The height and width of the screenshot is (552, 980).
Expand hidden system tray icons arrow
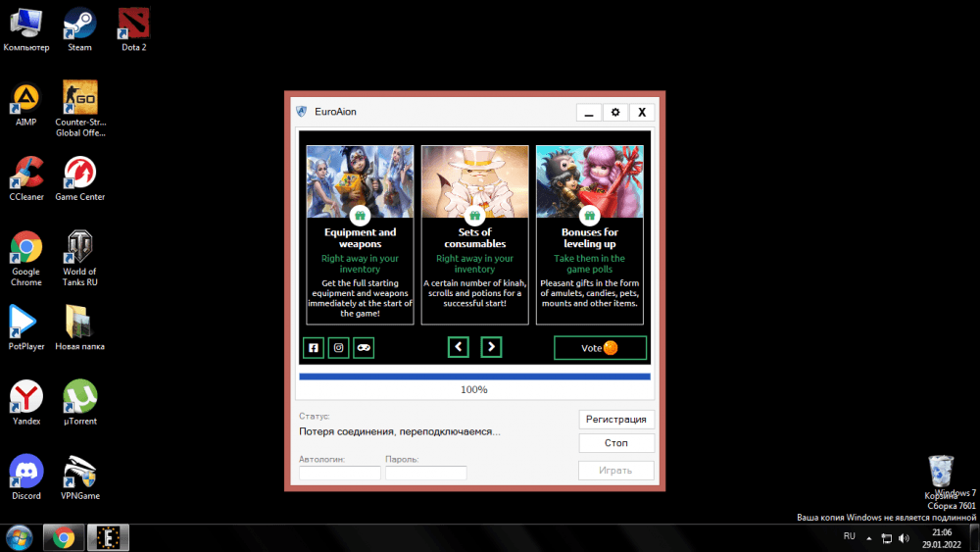[870, 537]
